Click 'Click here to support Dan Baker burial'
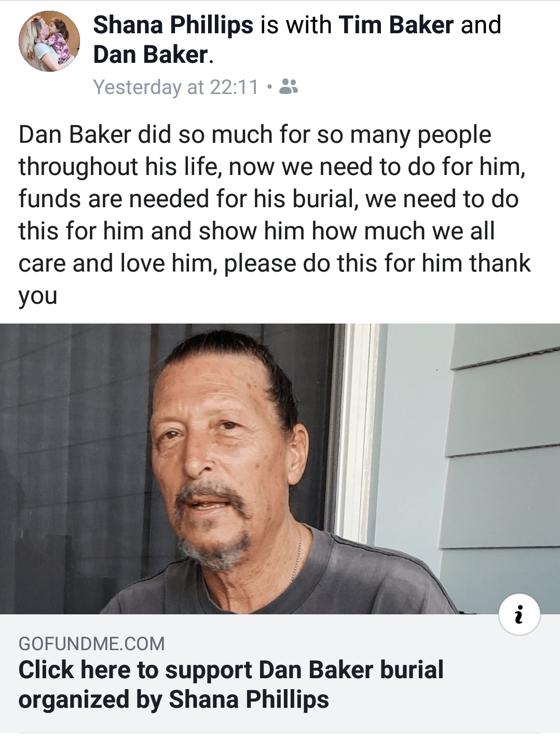 click(x=231, y=670)
